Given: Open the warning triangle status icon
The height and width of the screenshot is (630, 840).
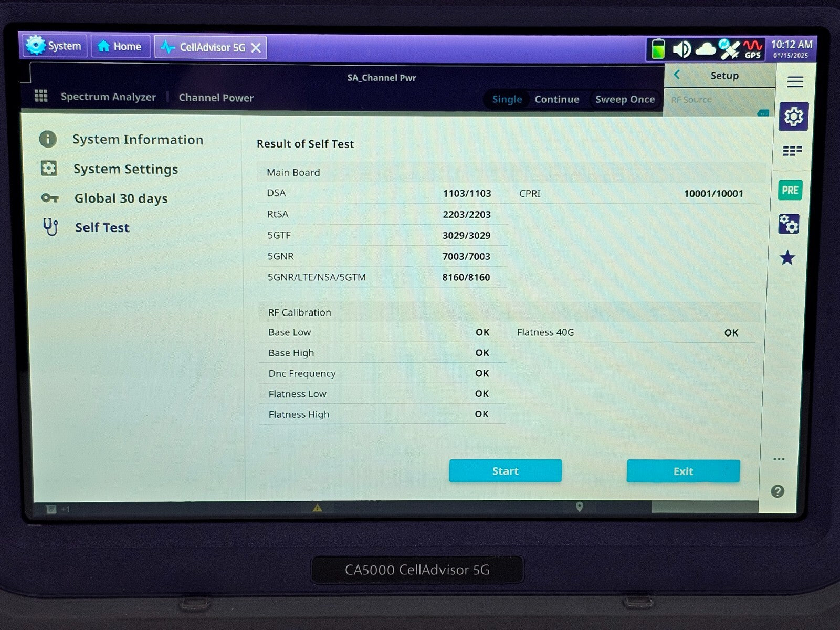Looking at the screenshot, I should [317, 508].
